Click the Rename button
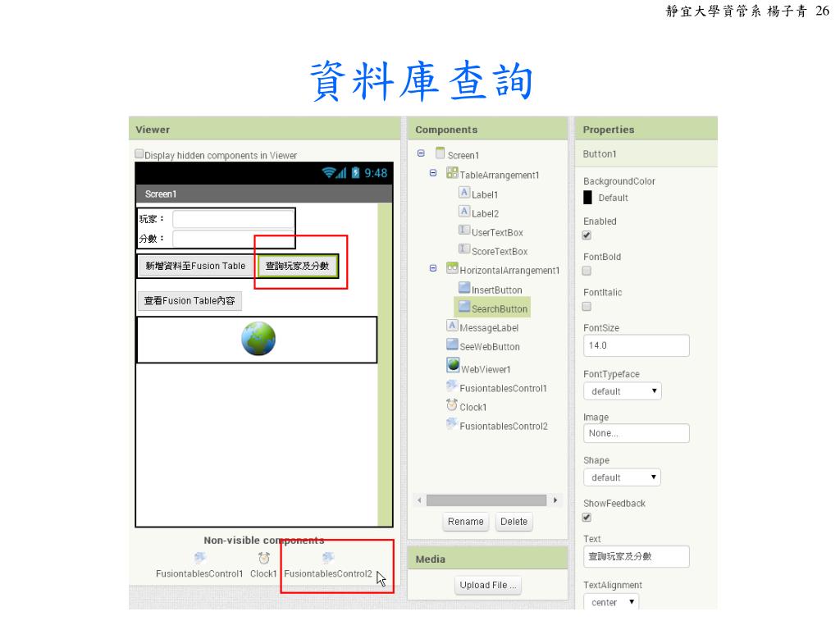840x630 pixels. click(x=466, y=521)
